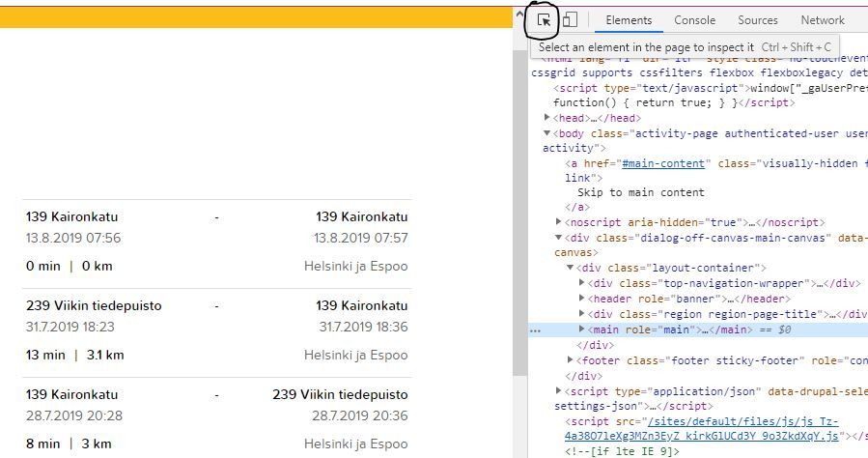Click the '13.8.2019 07:57' return time

(361, 238)
